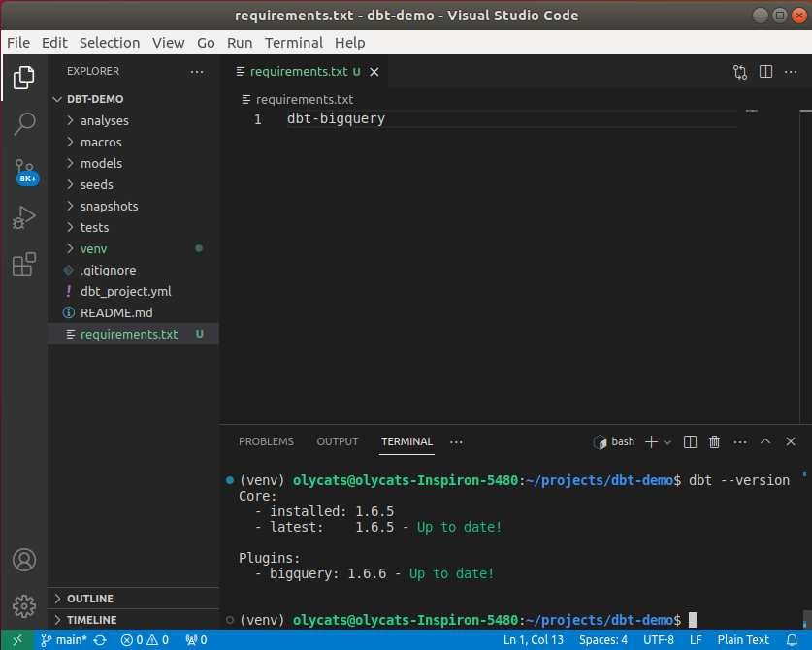This screenshot has height=650, width=812.
Task: Open editor More Actions ellipsis menu
Action: (791, 72)
